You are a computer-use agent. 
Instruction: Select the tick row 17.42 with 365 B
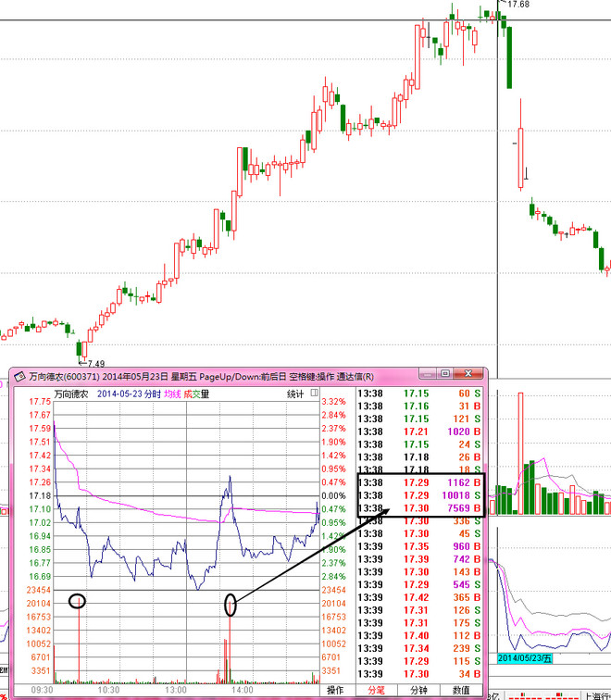click(x=419, y=597)
